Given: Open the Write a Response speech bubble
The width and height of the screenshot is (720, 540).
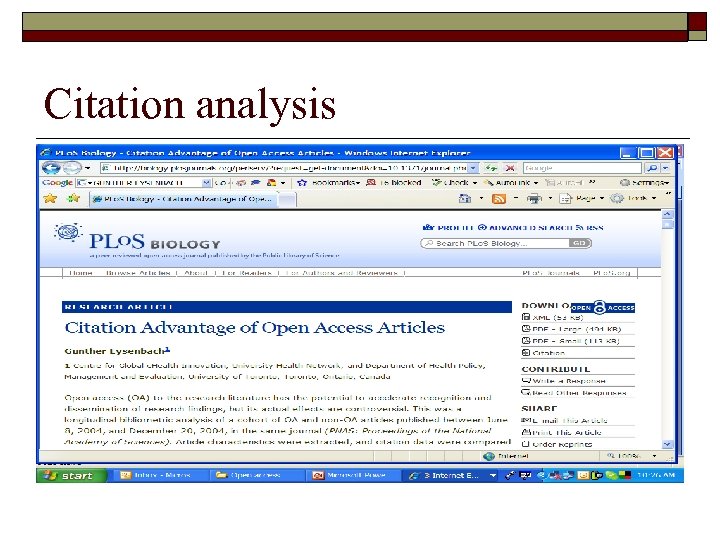Looking at the screenshot, I should pyautogui.click(x=526, y=381).
